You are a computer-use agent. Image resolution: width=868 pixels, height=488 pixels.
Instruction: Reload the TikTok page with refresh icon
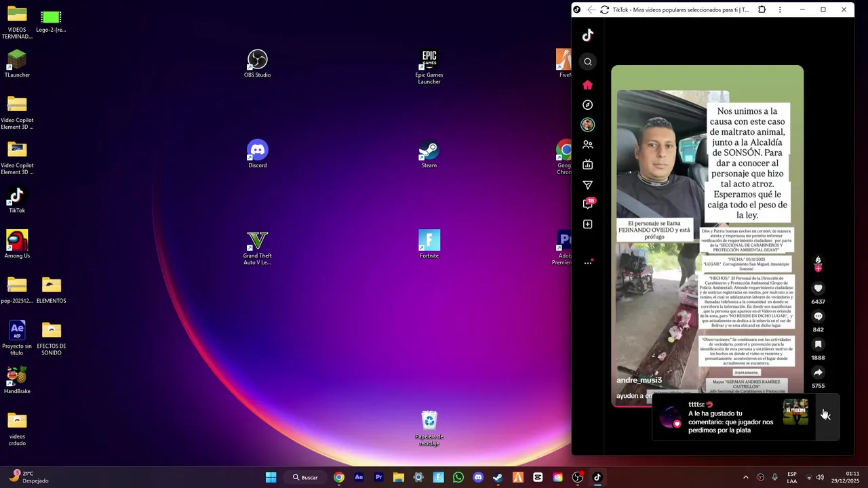[604, 9]
